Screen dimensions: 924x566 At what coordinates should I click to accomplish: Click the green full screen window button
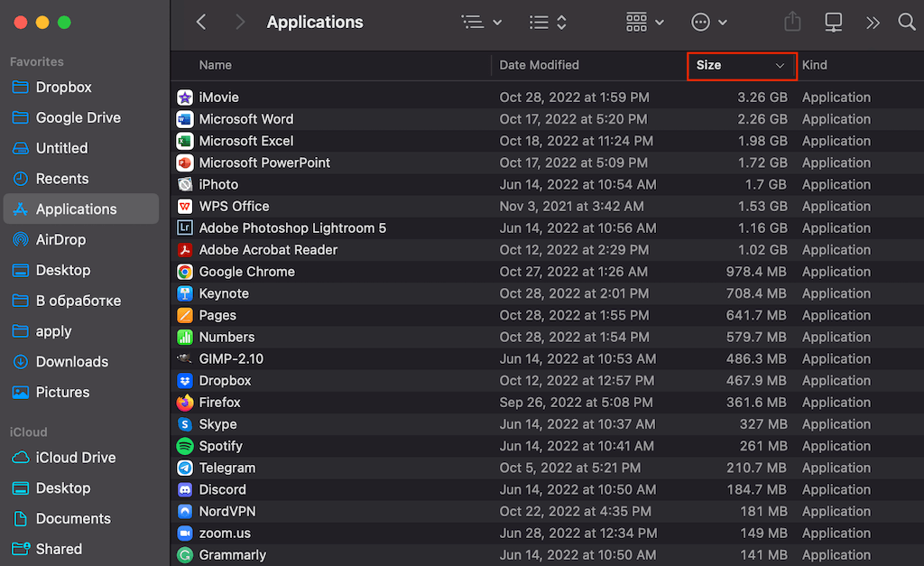64,23
